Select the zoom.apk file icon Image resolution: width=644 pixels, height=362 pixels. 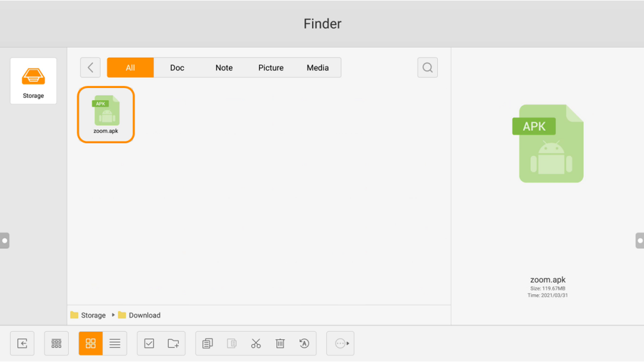tap(106, 113)
